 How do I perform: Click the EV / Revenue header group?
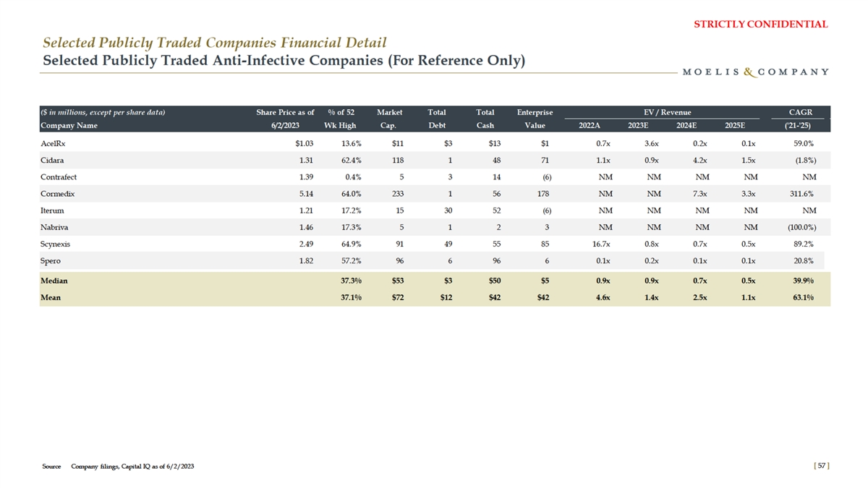[x=667, y=112]
